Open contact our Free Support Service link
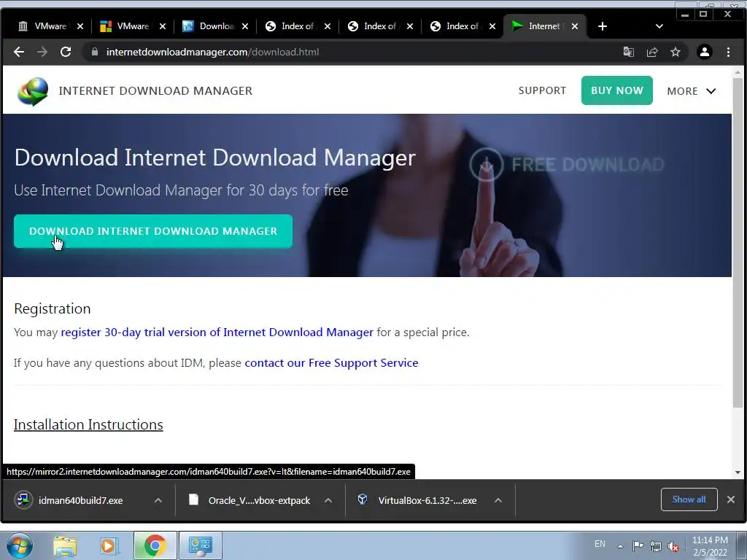 331,363
